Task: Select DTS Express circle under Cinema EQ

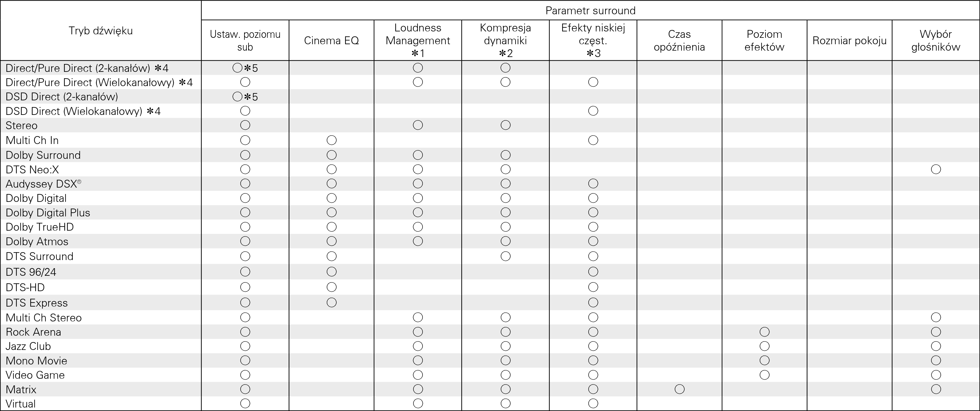Action: (331, 303)
